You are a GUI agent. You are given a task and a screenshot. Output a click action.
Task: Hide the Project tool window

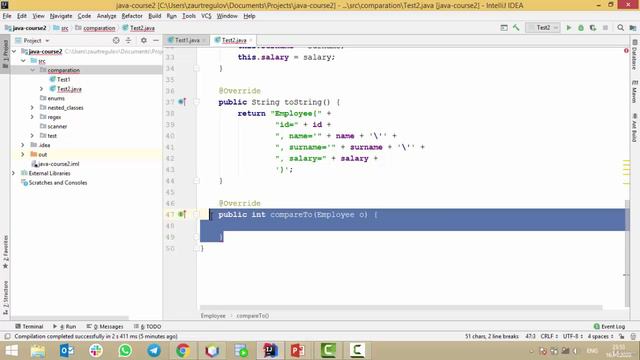[156, 40]
